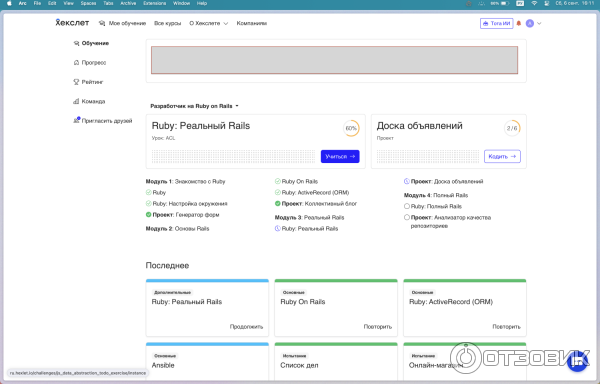Click the Ruby course link in Модуль 1
600x384 pixels.
159,192
